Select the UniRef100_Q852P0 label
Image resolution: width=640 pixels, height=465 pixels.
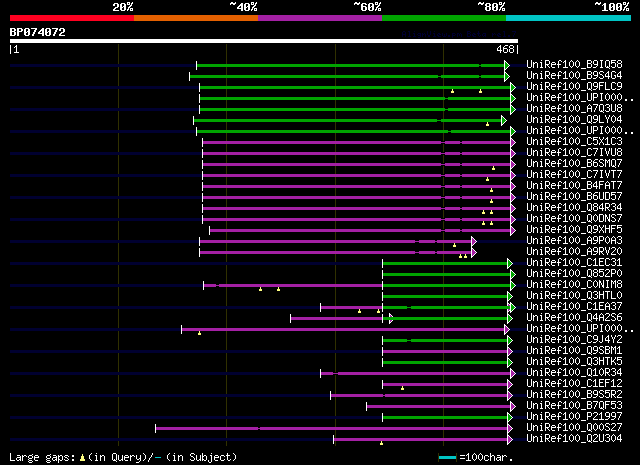click(574, 274)
